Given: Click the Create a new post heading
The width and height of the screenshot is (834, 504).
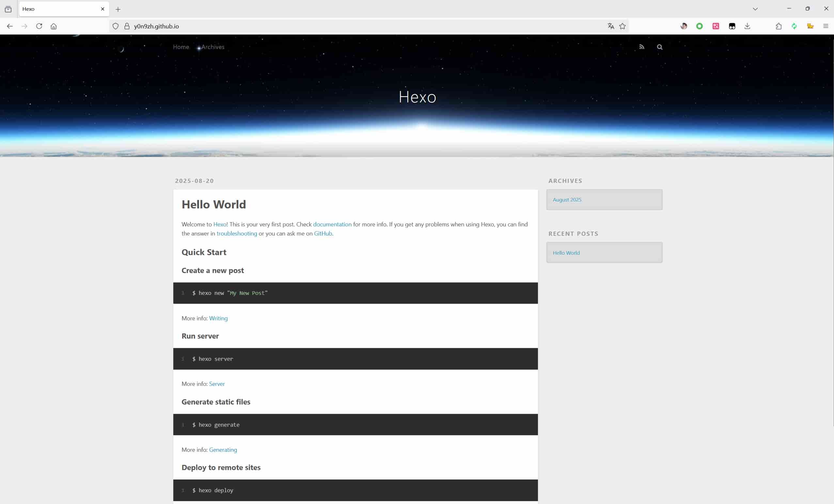Looking at the screenshot, I should tap(212, 271).
